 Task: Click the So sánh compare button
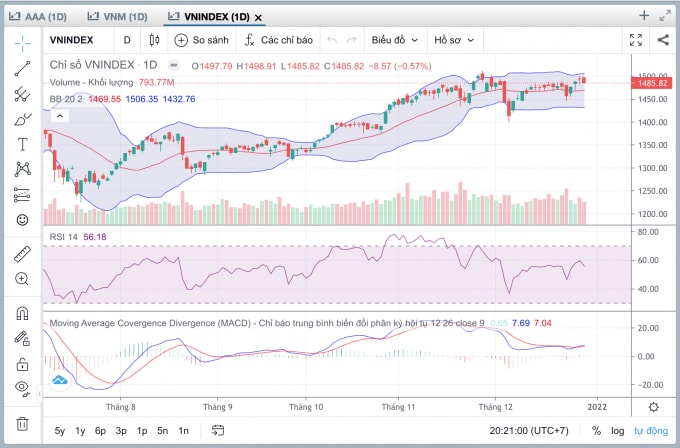(x=201, y=40)
